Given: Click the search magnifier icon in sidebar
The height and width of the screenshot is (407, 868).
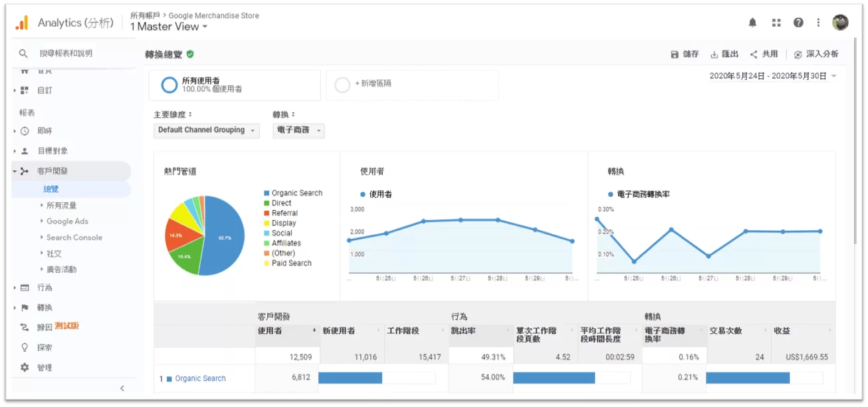Looking at the screenshot, I should coord(23,53).
